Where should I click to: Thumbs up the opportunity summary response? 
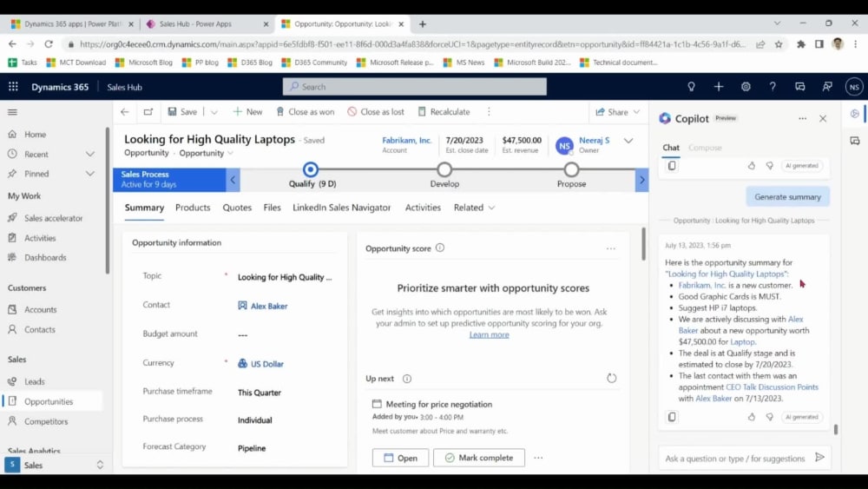[751, 416]
